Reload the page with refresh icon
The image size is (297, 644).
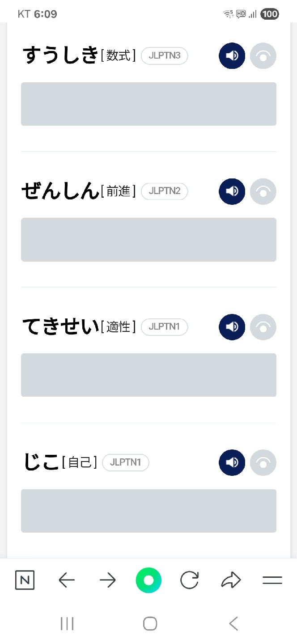click(190, 580)
